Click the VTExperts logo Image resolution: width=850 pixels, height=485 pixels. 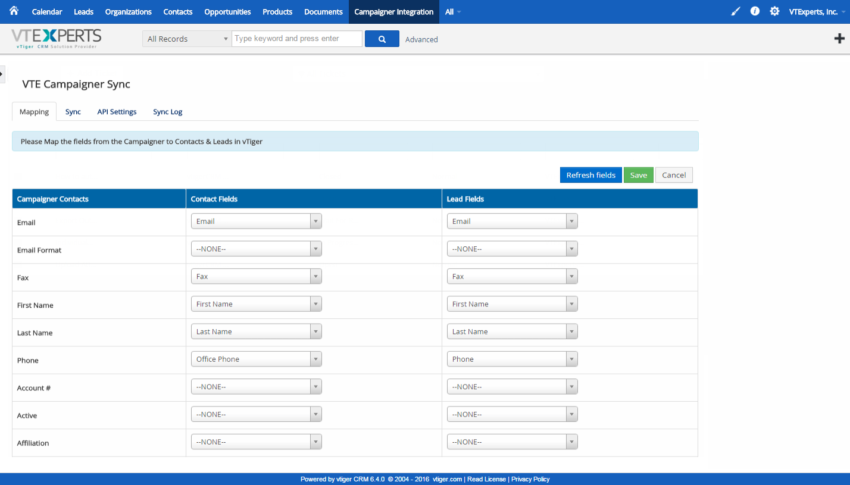pos(56,38)
